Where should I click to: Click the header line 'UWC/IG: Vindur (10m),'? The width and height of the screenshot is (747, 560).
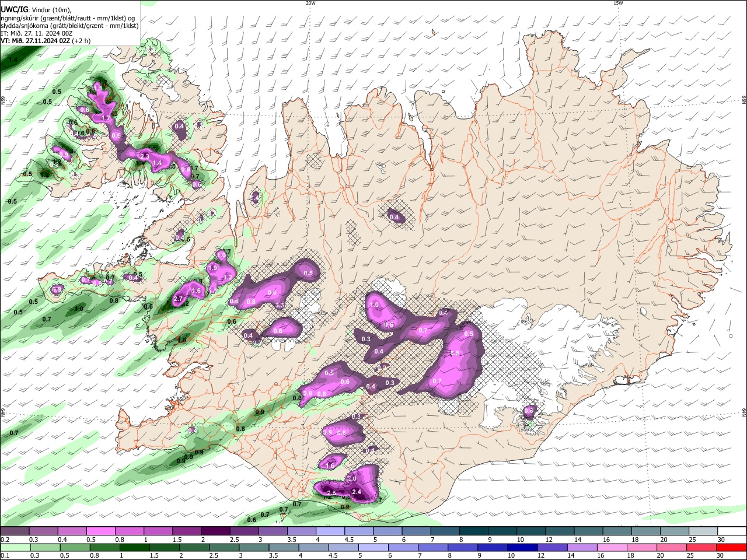[x=36, y=10]
